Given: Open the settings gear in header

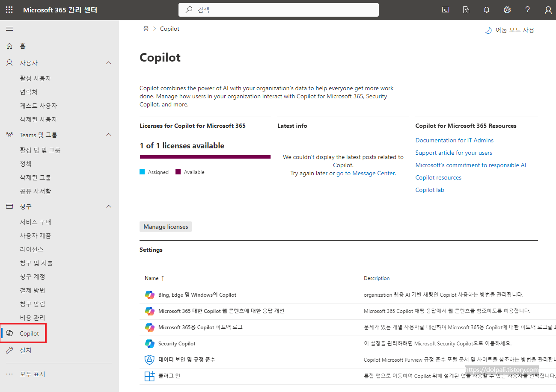Looking at the screenshot, I should click(x=507, y=10).
